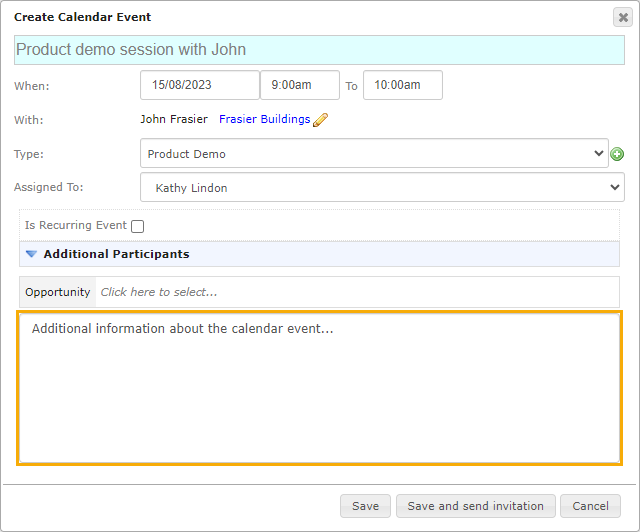This screenshot has width=640, height=532.
Task: Click the 9:00am start time field
Action: (300, 85)
